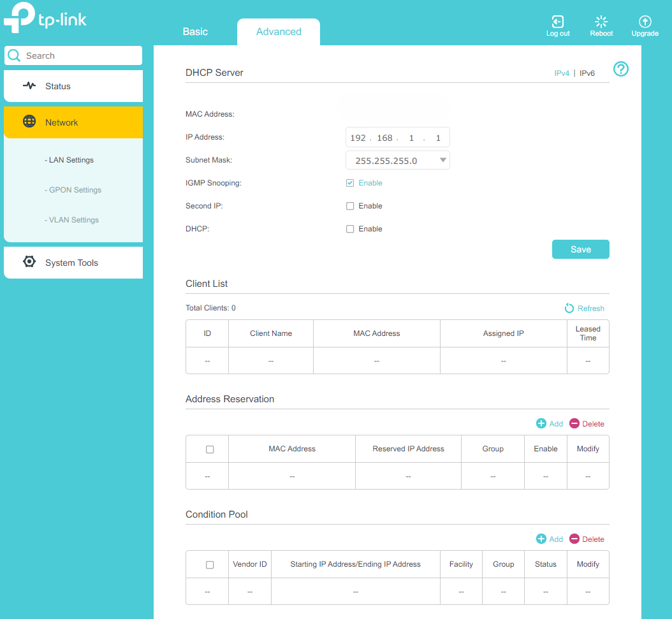Switch to the Basic tab
This screenshot has width=672, height=619.
[x=195, y=32]
